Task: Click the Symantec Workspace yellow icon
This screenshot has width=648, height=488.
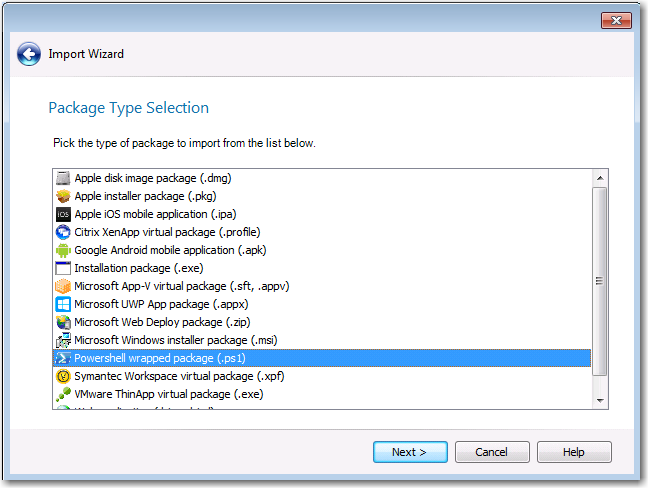Action: (63, 376)
